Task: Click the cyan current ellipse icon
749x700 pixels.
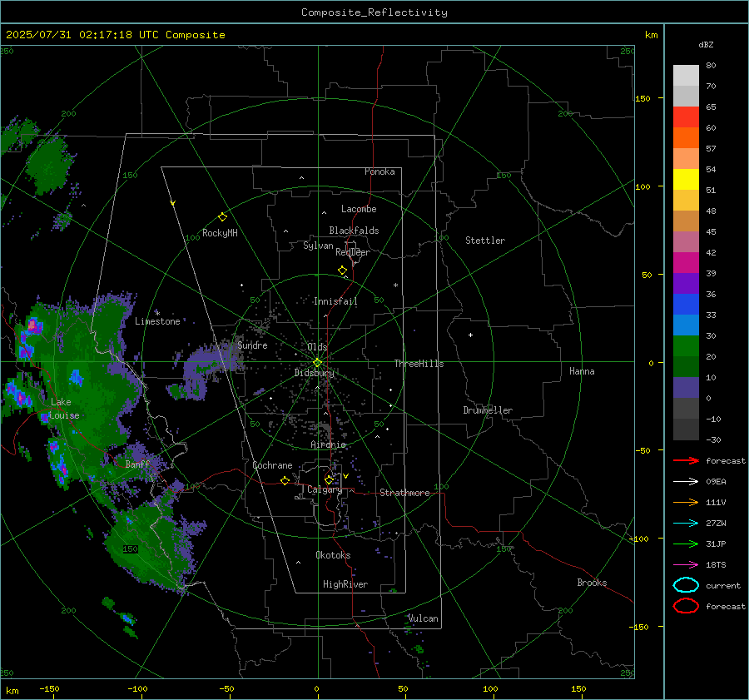Action: [x=686, y=585]
